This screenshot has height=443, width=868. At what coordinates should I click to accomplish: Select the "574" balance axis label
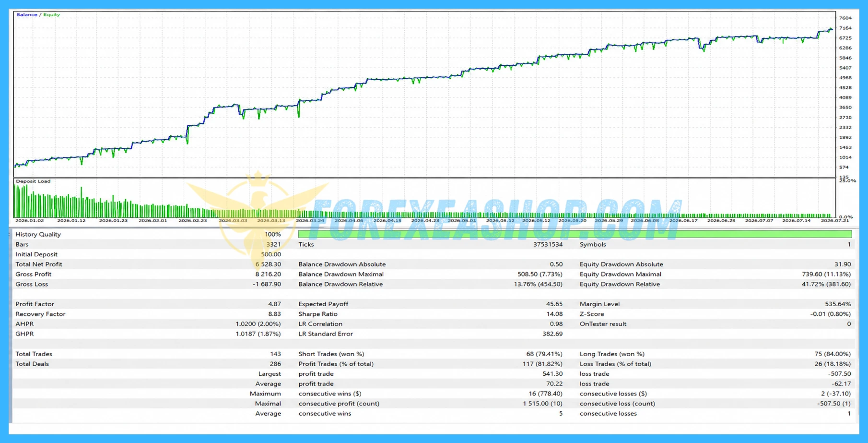[844, 168]
